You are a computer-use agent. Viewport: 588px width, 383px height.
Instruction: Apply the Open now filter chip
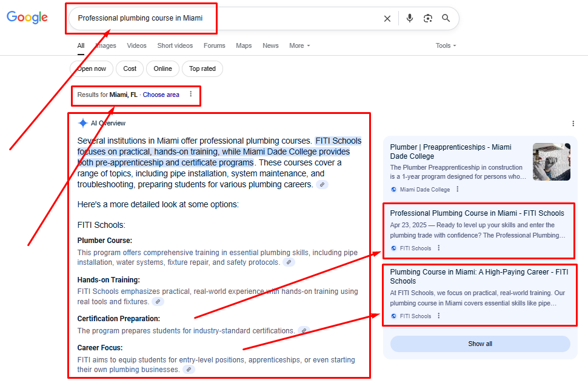click(x=92, y=68)
